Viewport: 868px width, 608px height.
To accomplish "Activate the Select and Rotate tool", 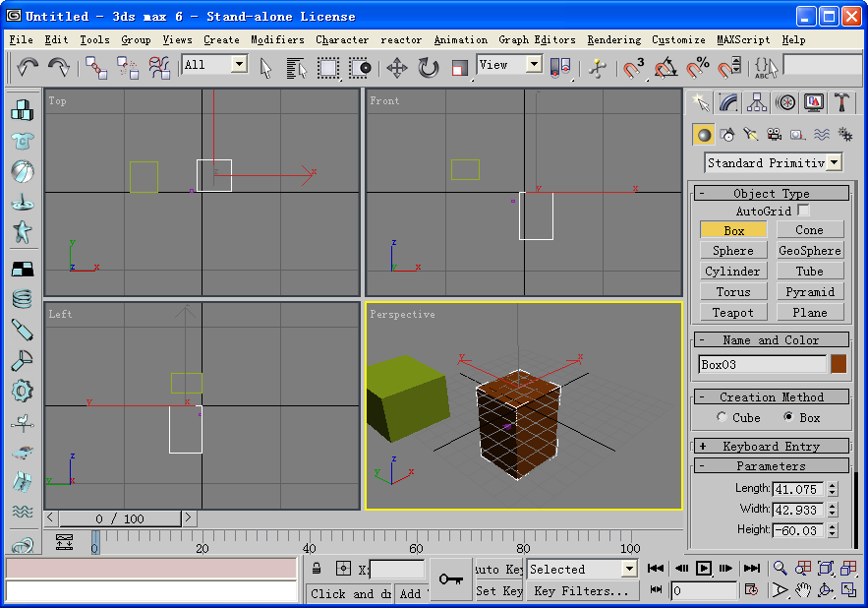I will click(x=428, y=68).
